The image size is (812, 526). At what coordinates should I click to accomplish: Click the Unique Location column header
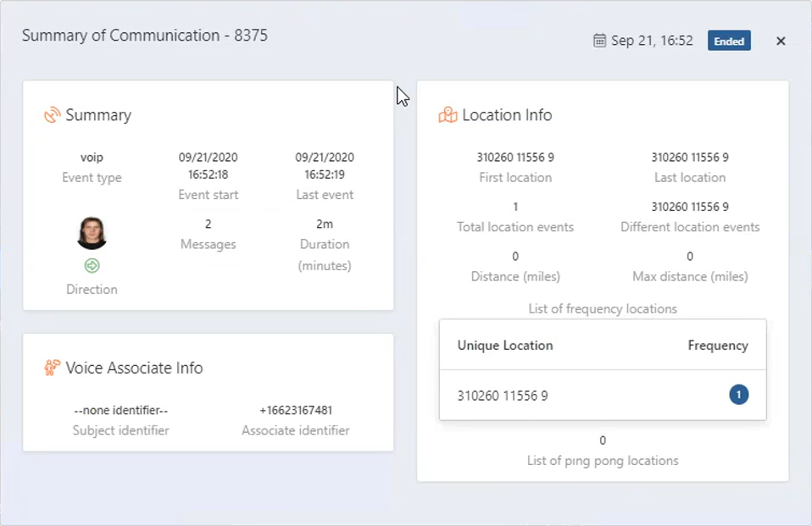[x=505, y=346]
